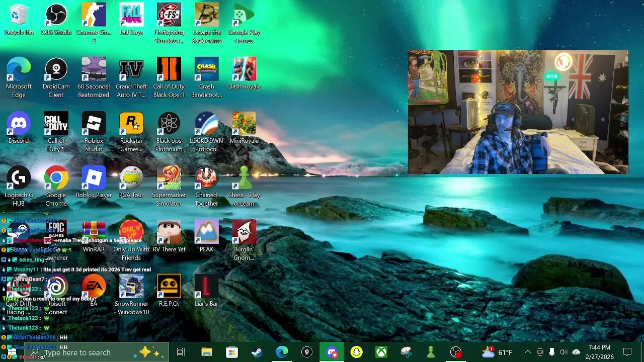Open Steam from taskbar
The image size is (644, 362).
(x=257, y=352)
